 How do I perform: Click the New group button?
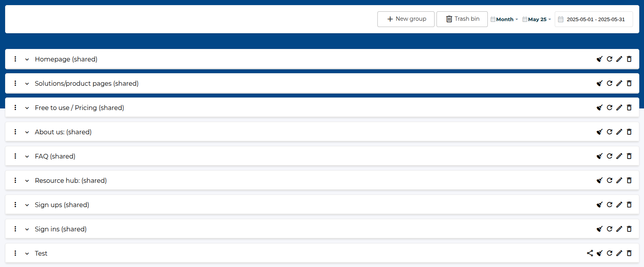coord(406,19)
